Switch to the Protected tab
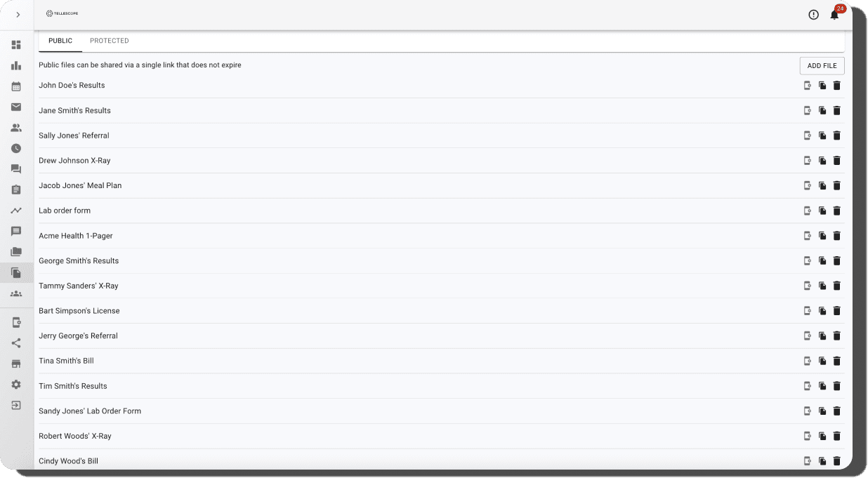 tap(110, 41)
